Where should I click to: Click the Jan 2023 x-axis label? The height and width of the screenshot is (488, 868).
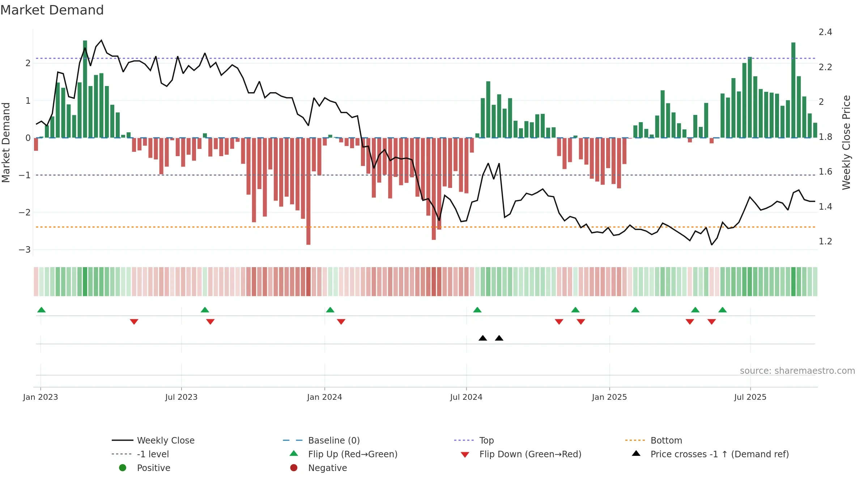click(41, 397)
